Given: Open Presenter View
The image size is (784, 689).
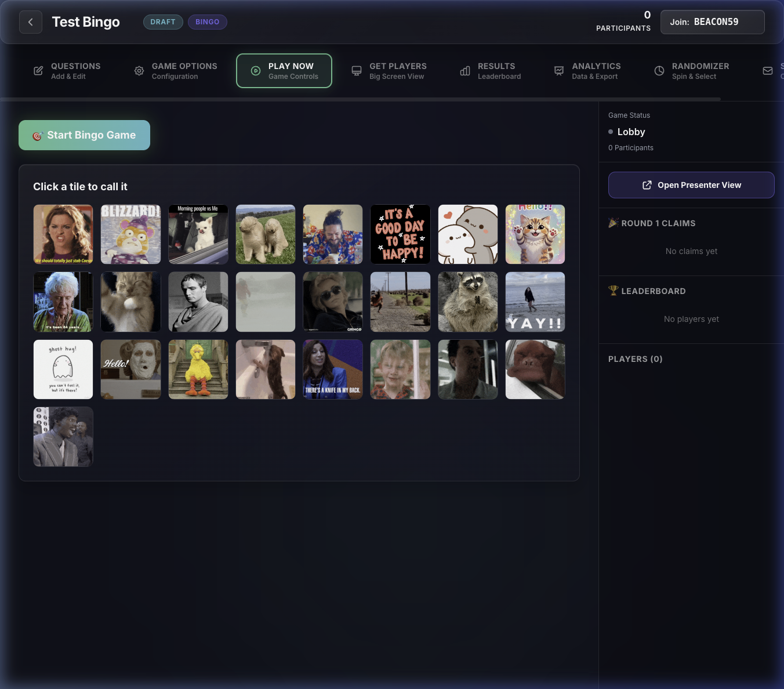Looking at the screenshot, I should pos(691,185).
